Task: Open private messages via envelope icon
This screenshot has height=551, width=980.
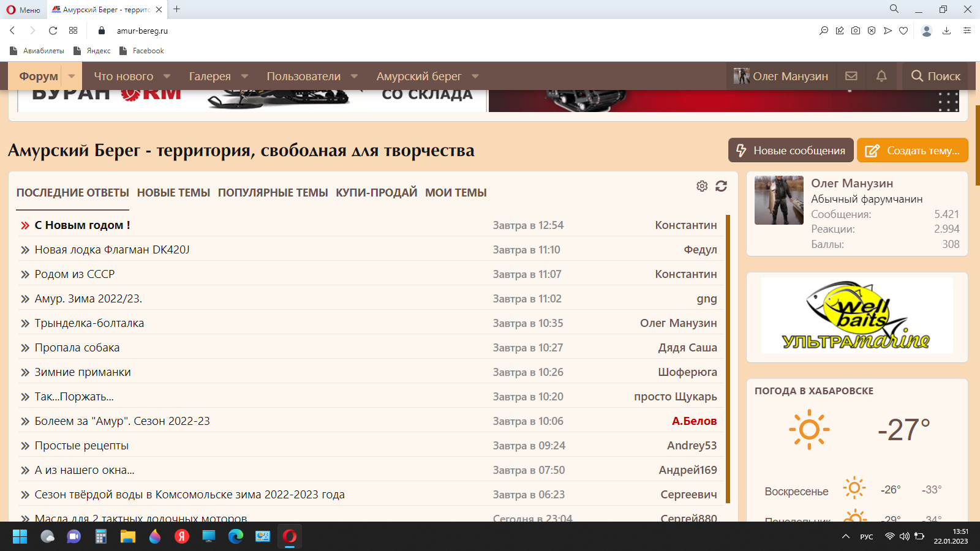Action: (851, 76)
